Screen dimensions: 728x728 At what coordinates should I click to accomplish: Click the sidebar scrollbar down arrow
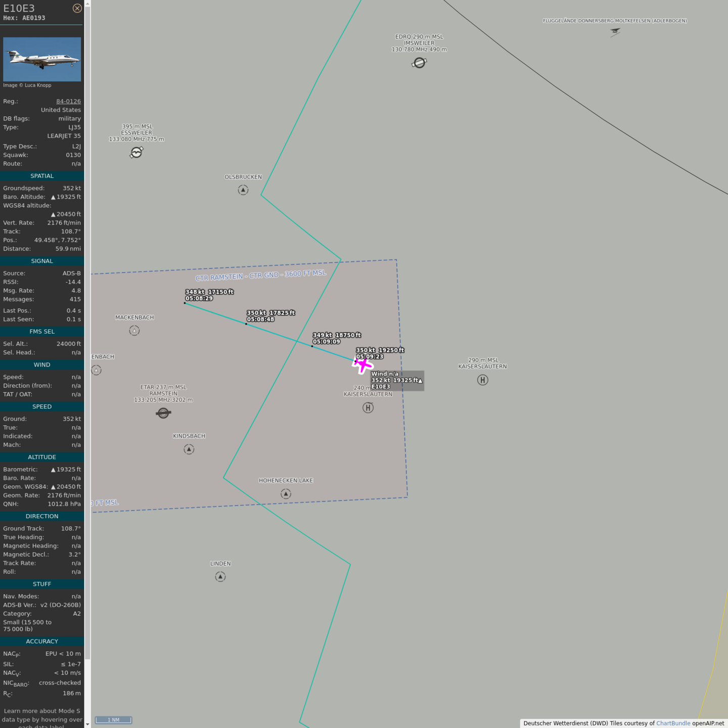[87, 724]
